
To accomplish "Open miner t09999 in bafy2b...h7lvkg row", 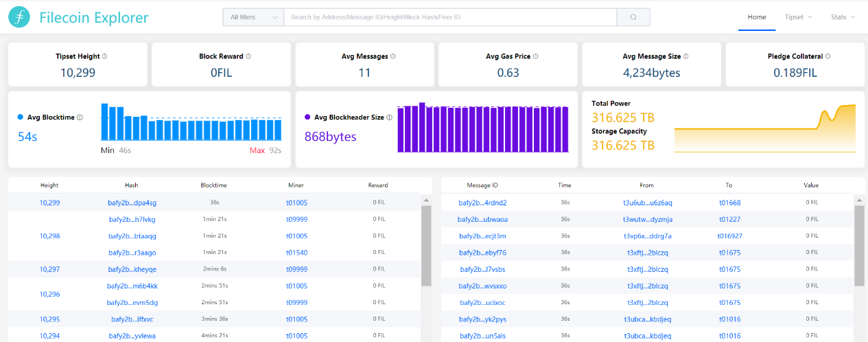I will coord(296,219).
